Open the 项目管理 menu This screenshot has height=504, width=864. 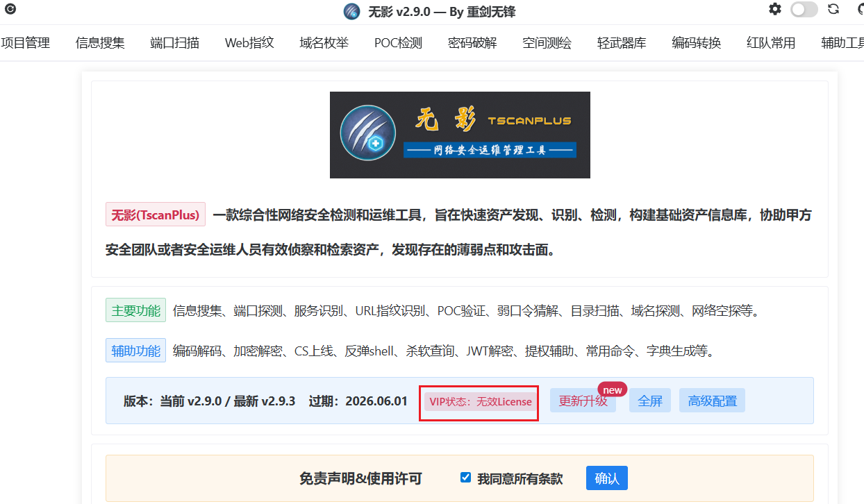point(25,43)
